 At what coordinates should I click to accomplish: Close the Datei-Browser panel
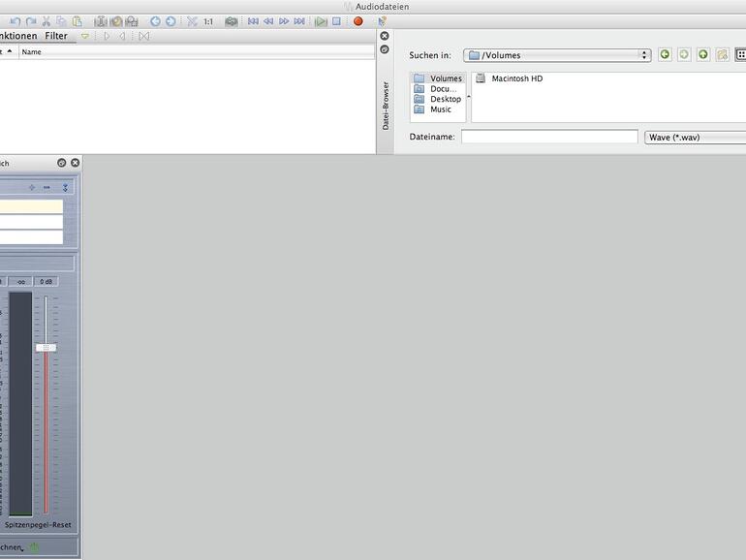pyautogui.click(x=385, y=36)
